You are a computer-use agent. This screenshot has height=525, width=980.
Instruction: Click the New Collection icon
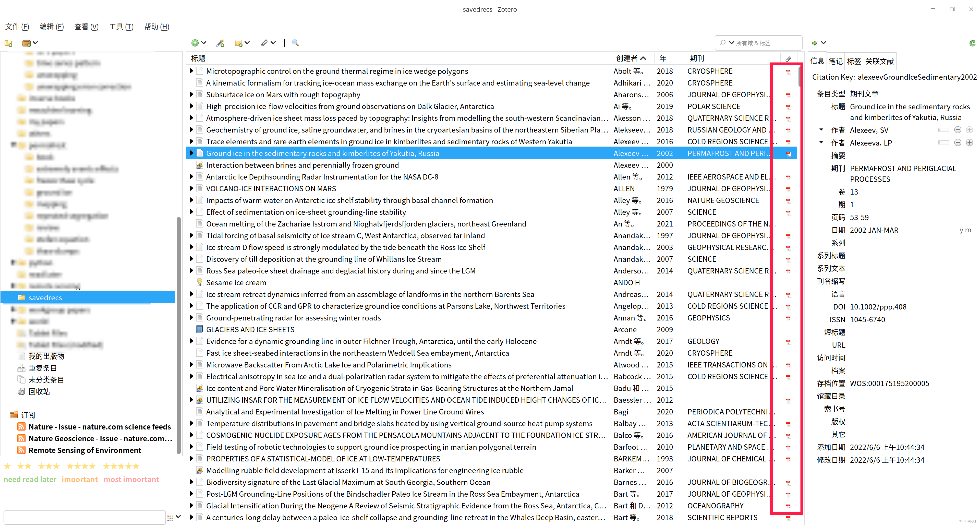coord(8,43)
